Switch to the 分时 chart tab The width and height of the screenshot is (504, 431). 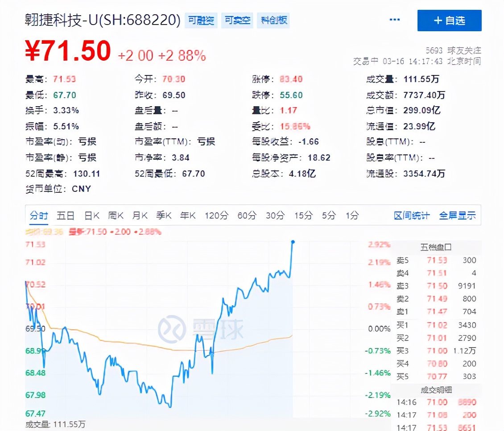click(x=38, y=215)
